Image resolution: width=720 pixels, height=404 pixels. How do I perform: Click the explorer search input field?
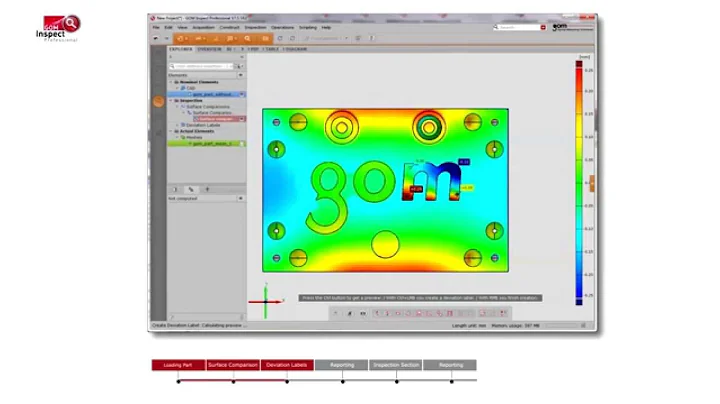click(x=201, y=67)
